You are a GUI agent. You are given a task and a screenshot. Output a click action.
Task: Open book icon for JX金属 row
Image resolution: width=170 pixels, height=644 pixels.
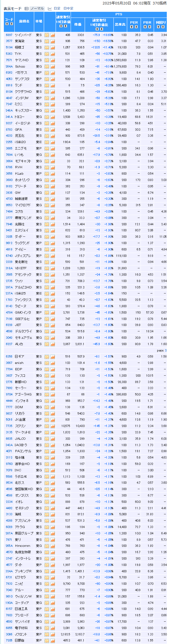pyautogui.click(x=47, y=420)
